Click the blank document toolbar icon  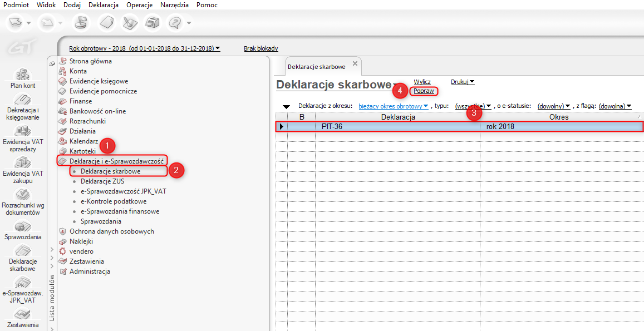tap(106, 23)
